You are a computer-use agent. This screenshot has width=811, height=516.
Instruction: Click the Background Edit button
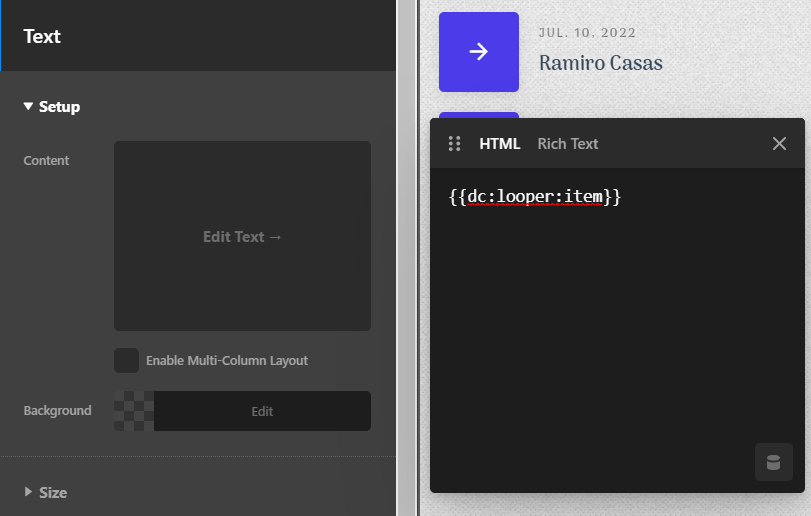(262, 411)
